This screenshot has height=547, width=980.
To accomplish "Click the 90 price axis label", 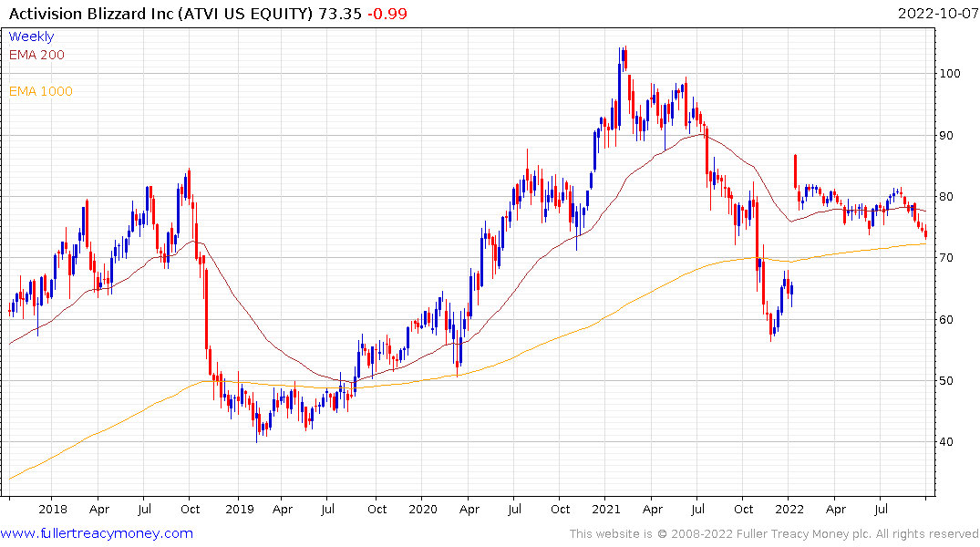I will point(946,136).
